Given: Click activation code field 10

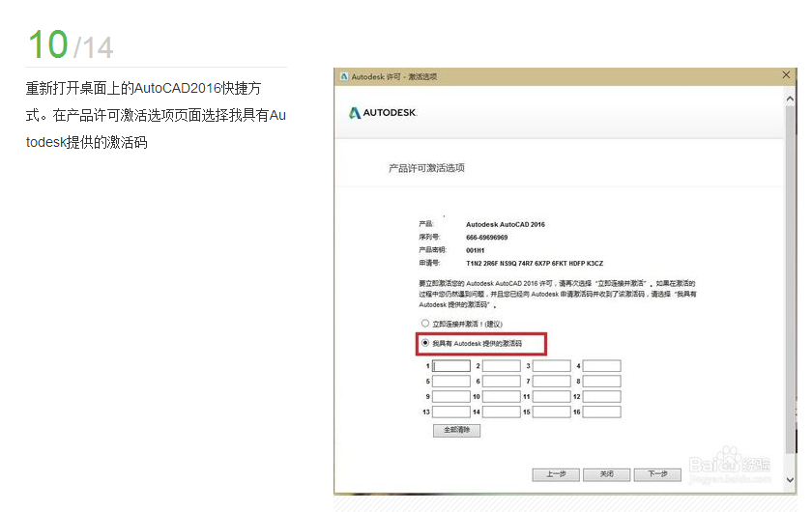Looking at the screenshot, I should [x=502, y=397].
